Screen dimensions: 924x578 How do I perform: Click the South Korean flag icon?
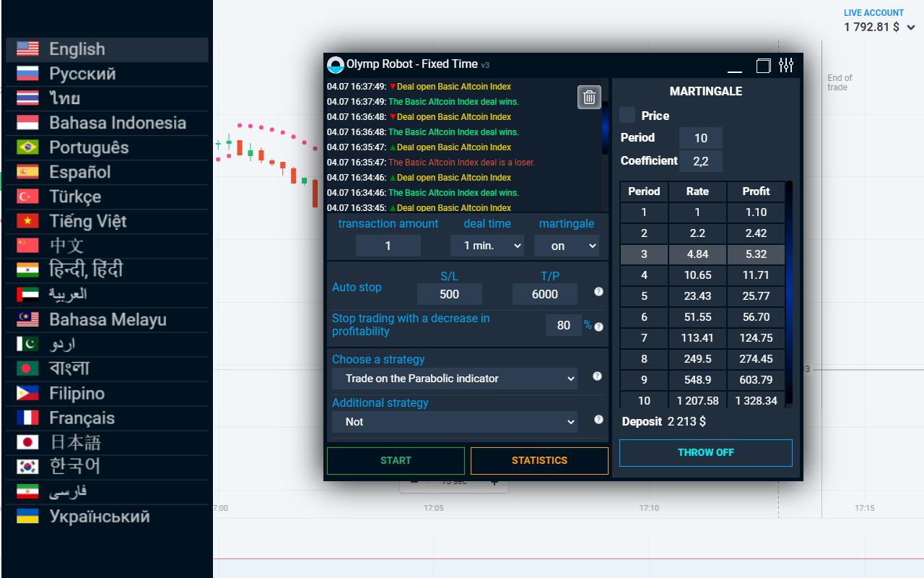(27, 467)
